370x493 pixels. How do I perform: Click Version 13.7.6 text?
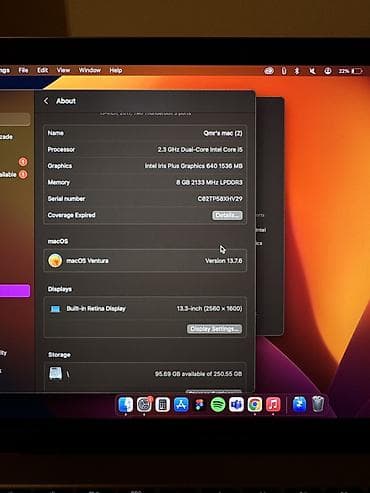224,261
